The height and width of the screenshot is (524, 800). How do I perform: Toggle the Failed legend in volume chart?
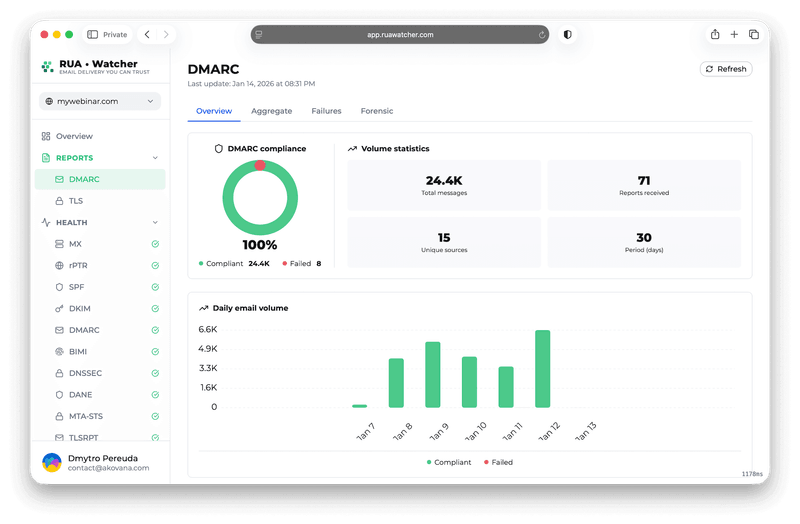pos(498,462)
